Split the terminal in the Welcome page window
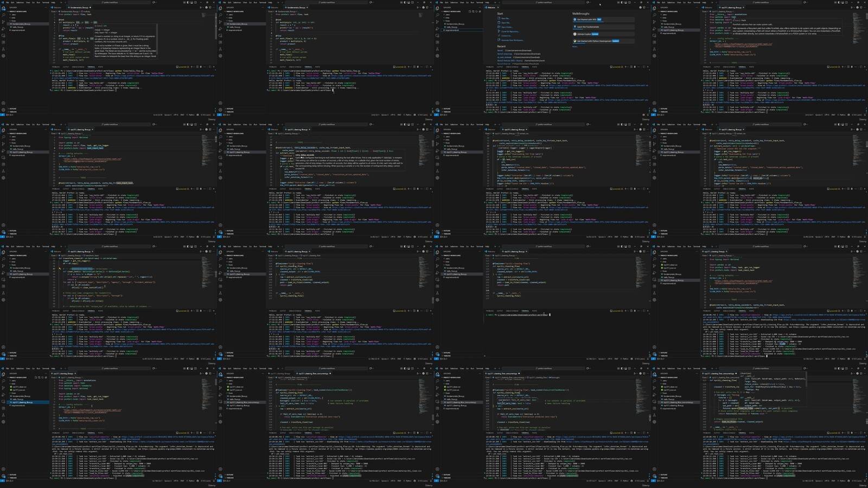Viewport: 868px width, 488px height. pyautogui.click(x=630, y=67)
